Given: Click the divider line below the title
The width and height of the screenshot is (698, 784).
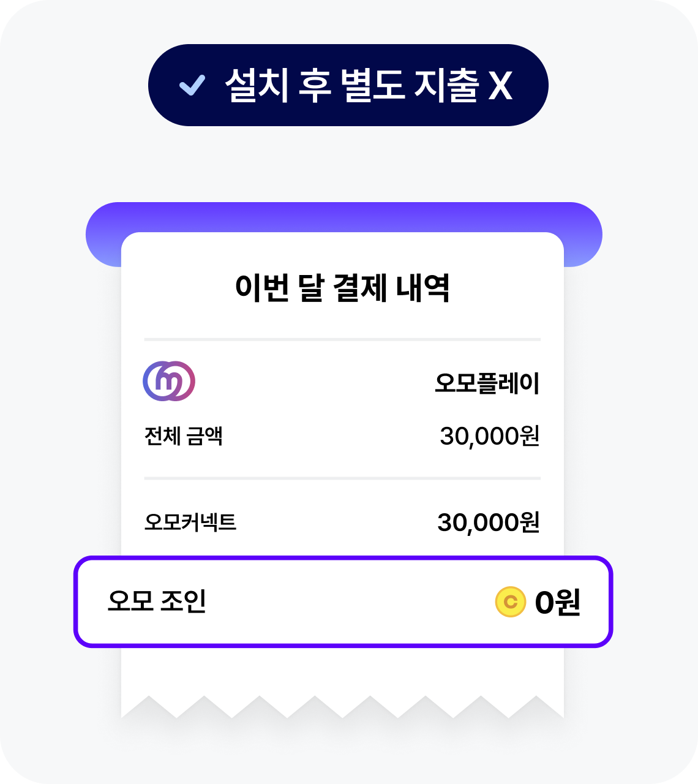Looking at the screenshot, I should (342, 339).
